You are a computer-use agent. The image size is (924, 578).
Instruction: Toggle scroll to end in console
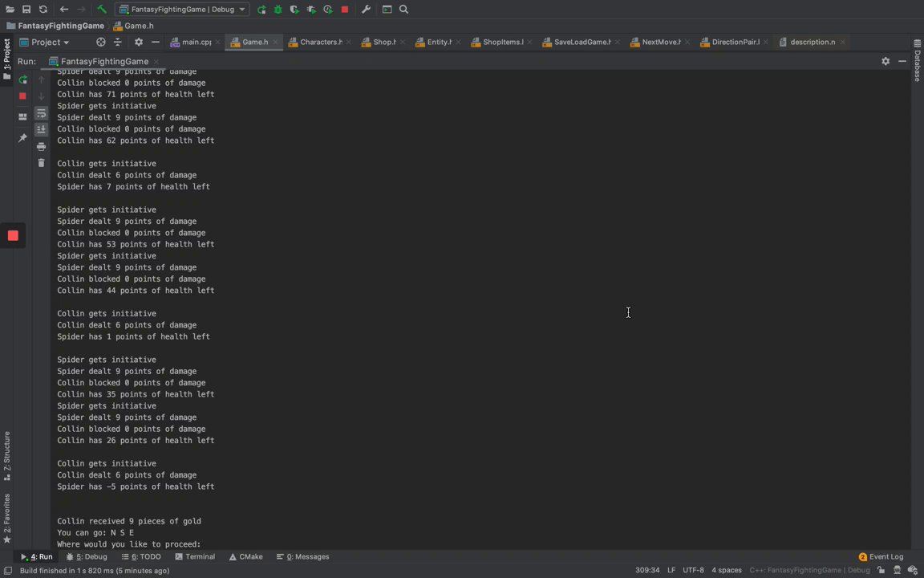pyautogui.click(x=41, y=130)
